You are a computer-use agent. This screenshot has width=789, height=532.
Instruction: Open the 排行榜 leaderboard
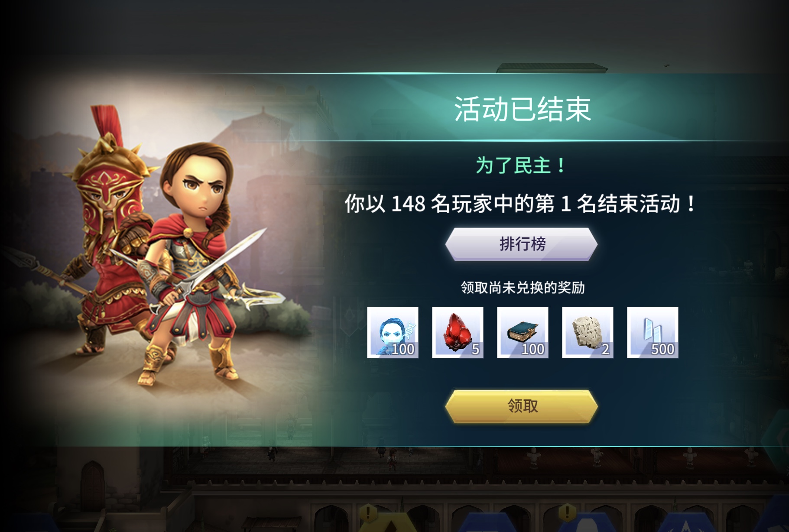[x=522, y=244]
